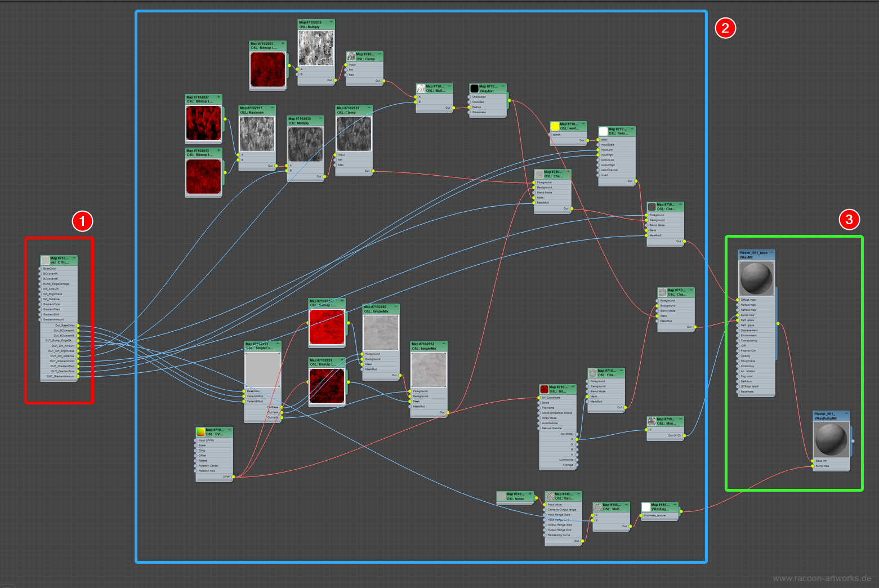Click the Radius input socket on VRayDirt

pos(469,107)
